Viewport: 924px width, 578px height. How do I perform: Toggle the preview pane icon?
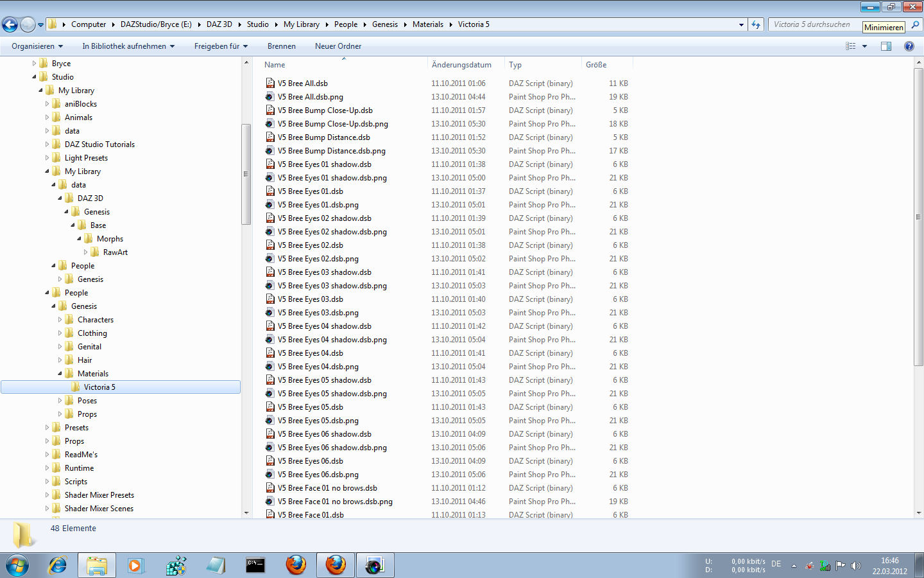pyautogui.click(x=886, y=46)
